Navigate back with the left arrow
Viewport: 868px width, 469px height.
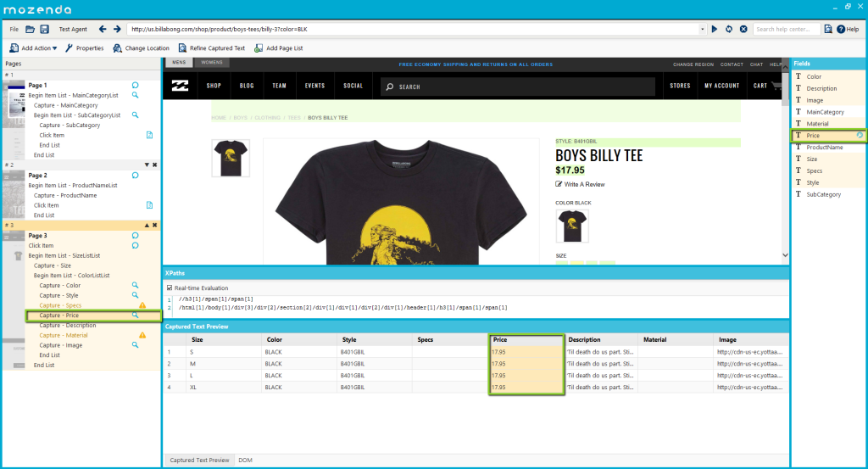coord(103,29)
